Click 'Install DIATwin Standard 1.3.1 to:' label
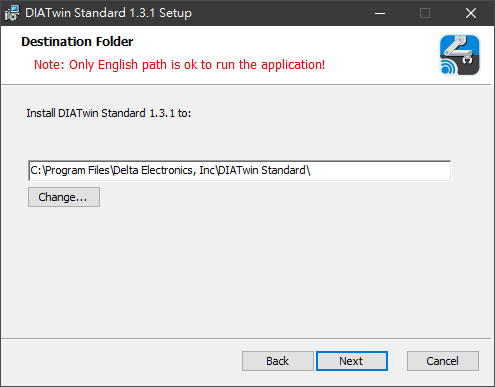495x387 pixels. click(109, 113)
